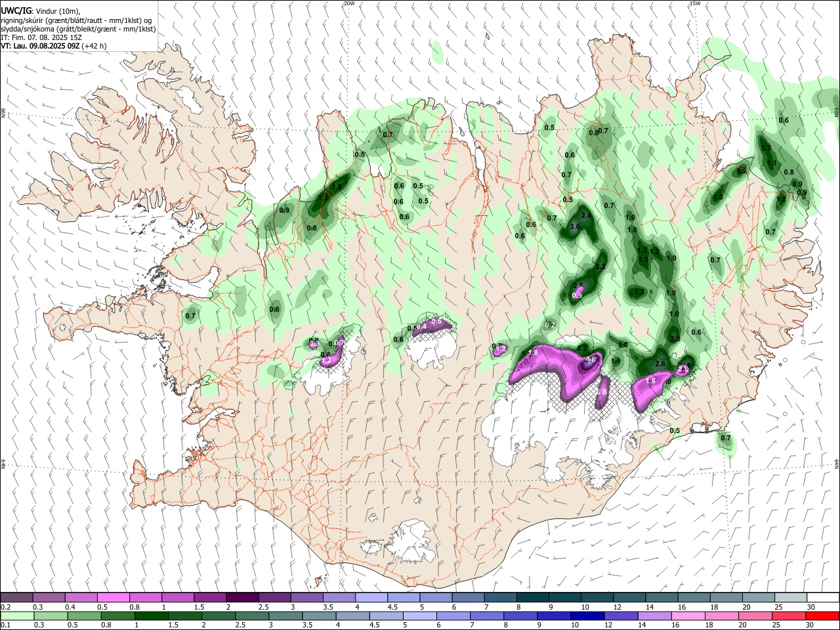Click the '2.0' precipitation value on the map

pyautogui.click(x=675, y=339)
